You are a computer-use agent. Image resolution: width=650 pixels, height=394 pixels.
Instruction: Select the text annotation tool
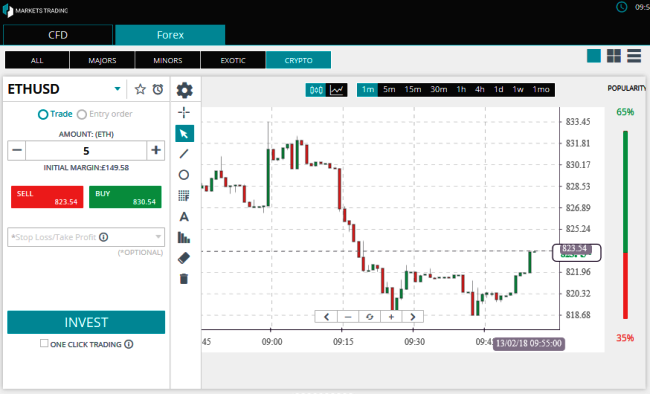[x=184, y=216]
